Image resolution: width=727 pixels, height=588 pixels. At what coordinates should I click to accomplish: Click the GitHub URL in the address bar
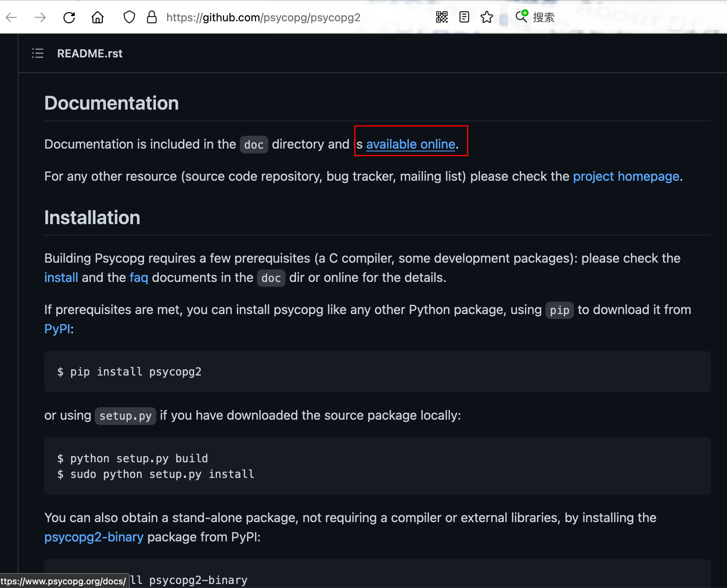point(263,17)
